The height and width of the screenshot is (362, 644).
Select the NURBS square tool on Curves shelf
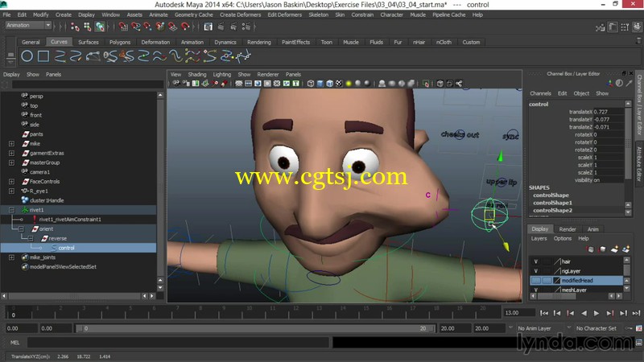(x=43, y=56)
